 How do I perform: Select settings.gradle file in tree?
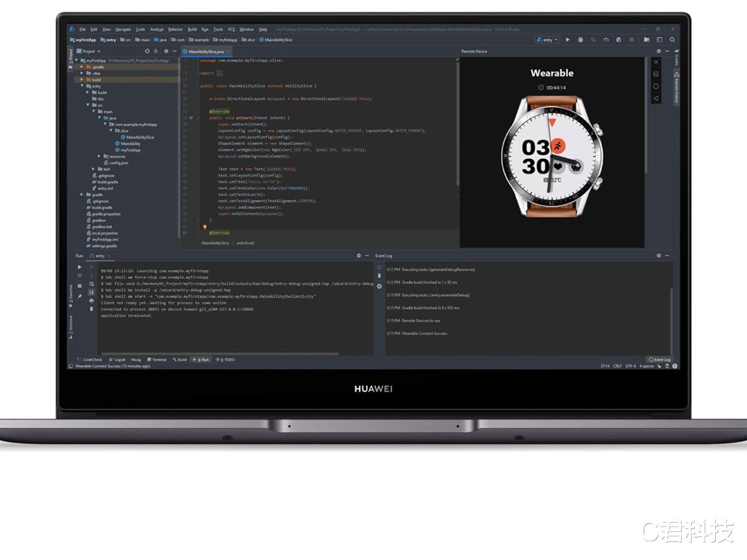[x=101, y=246]
